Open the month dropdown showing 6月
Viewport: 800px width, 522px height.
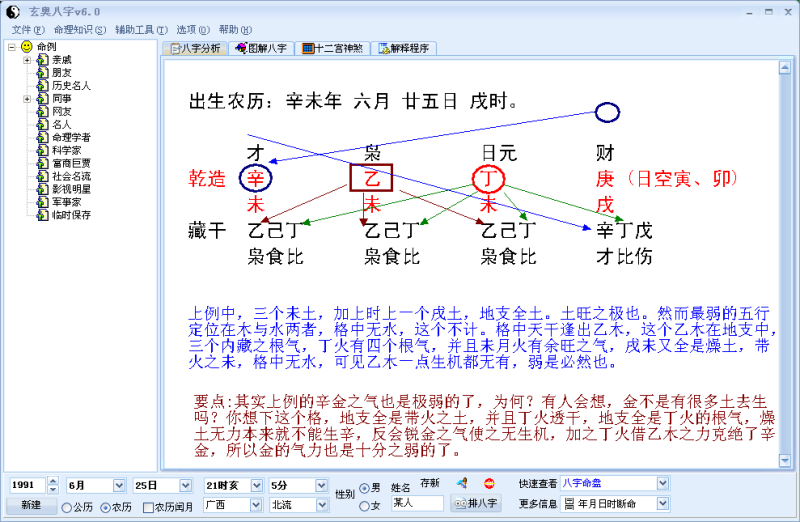click(x=119, y=485)
